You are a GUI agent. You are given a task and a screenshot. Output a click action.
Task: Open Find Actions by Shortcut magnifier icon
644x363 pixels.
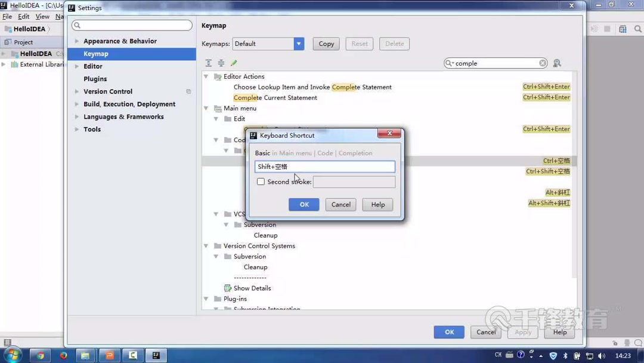click(x=557, y=63)
